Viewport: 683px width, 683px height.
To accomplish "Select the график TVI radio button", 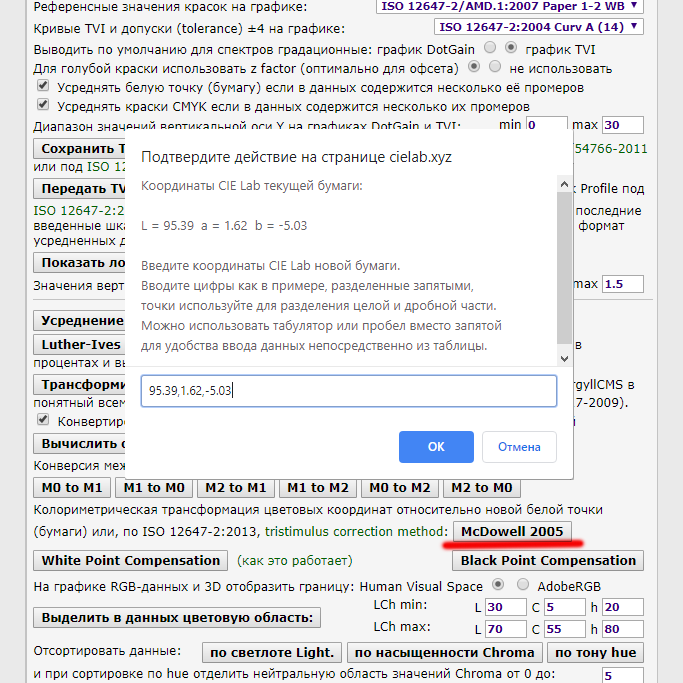I will point(512,48).
